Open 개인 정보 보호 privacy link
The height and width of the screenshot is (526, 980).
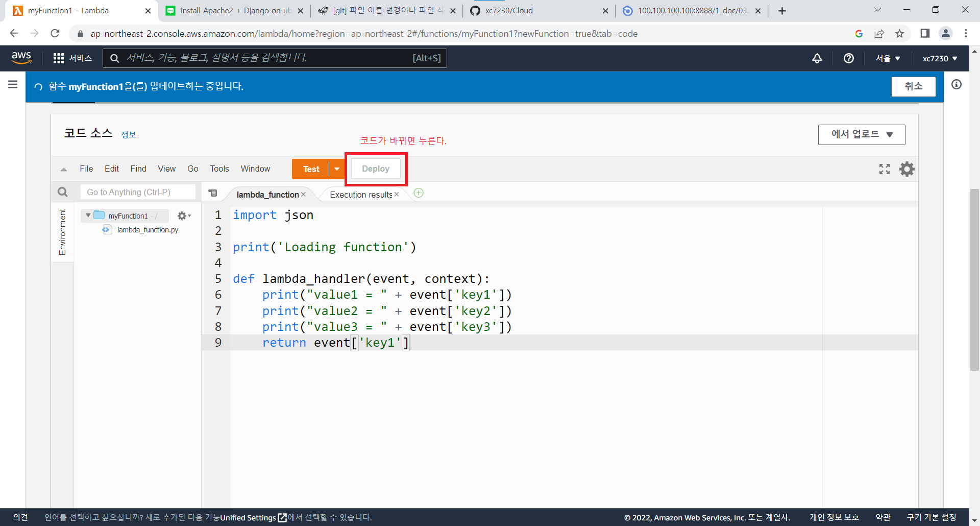834,517
